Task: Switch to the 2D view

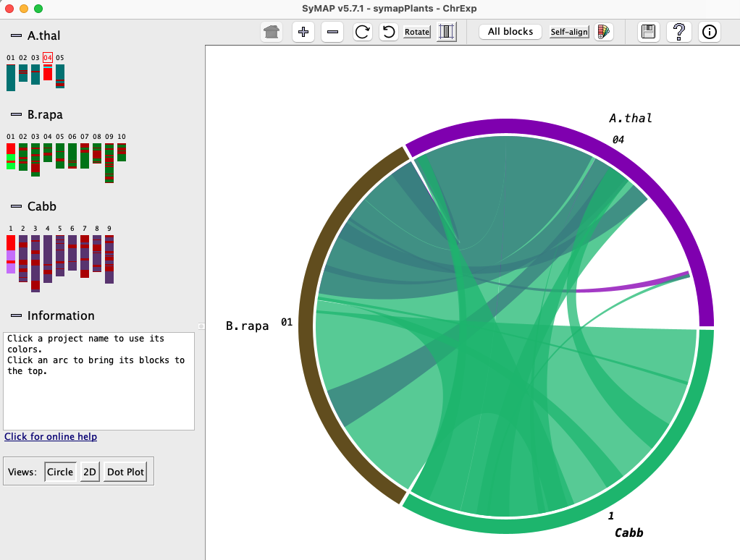Action: [90, 472]
